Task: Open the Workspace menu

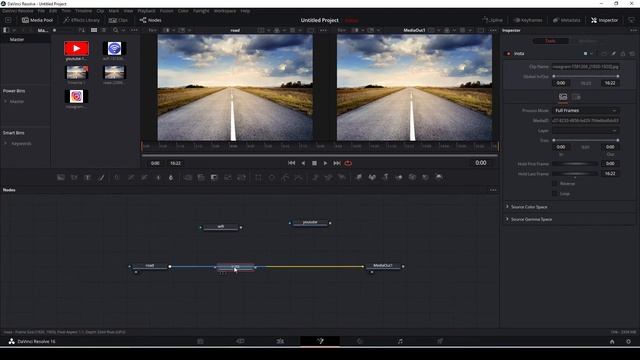Action: tap(225, 11)
